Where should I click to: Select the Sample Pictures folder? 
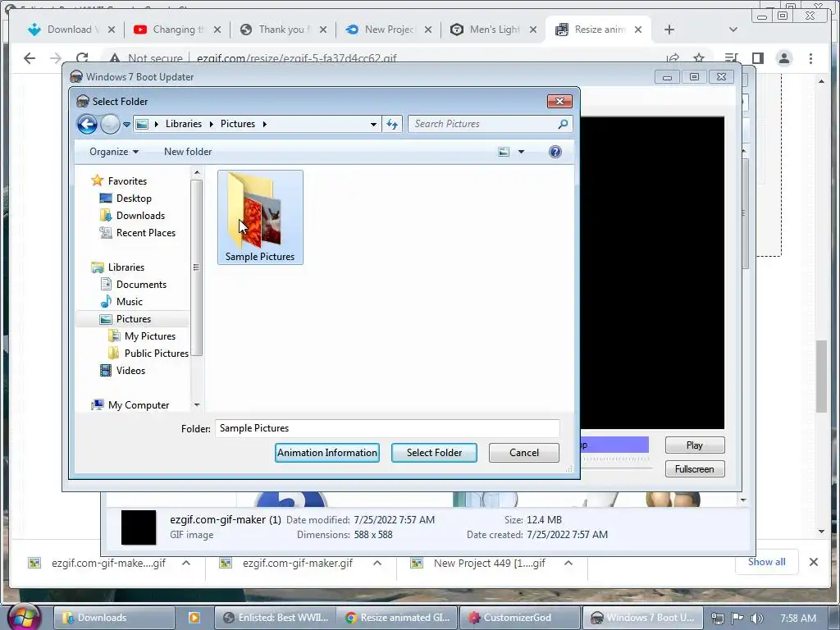pos(260,217)
